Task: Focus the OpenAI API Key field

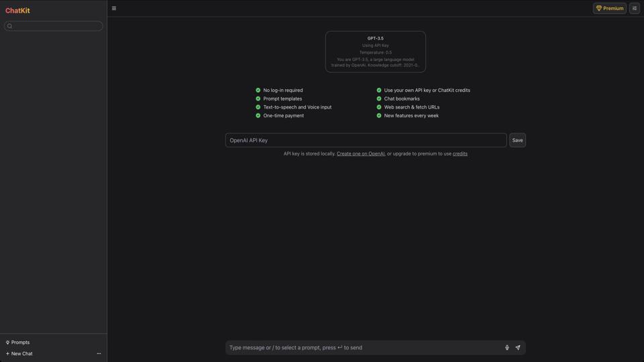Action: (x=366, y=140)
